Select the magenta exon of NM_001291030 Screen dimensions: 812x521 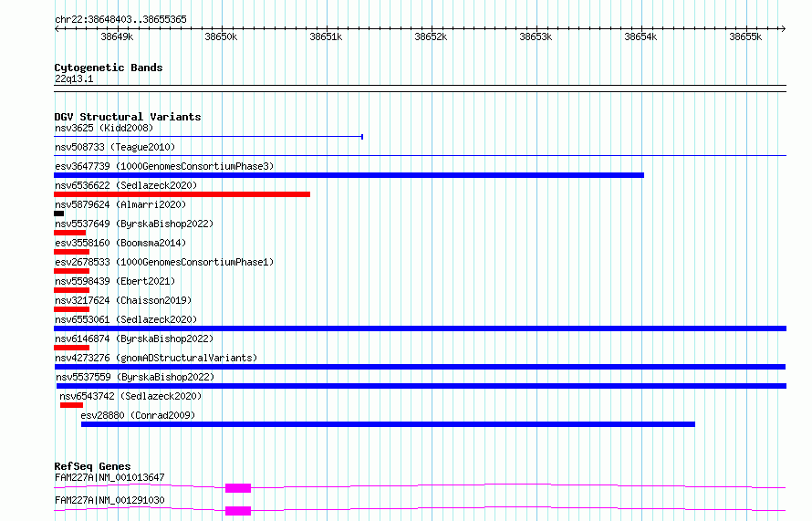pos(238,511)
